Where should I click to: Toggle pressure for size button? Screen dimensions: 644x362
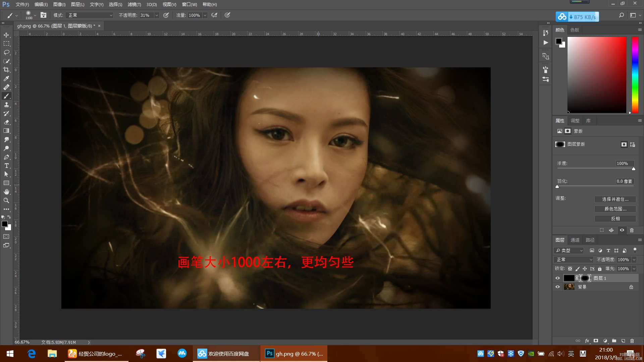227,15
